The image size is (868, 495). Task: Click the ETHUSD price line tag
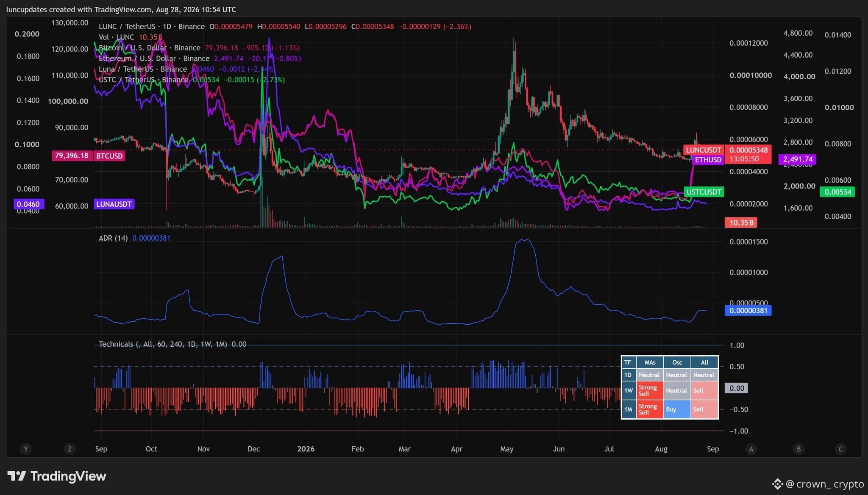pyautogui.click(x=708, y=160)
